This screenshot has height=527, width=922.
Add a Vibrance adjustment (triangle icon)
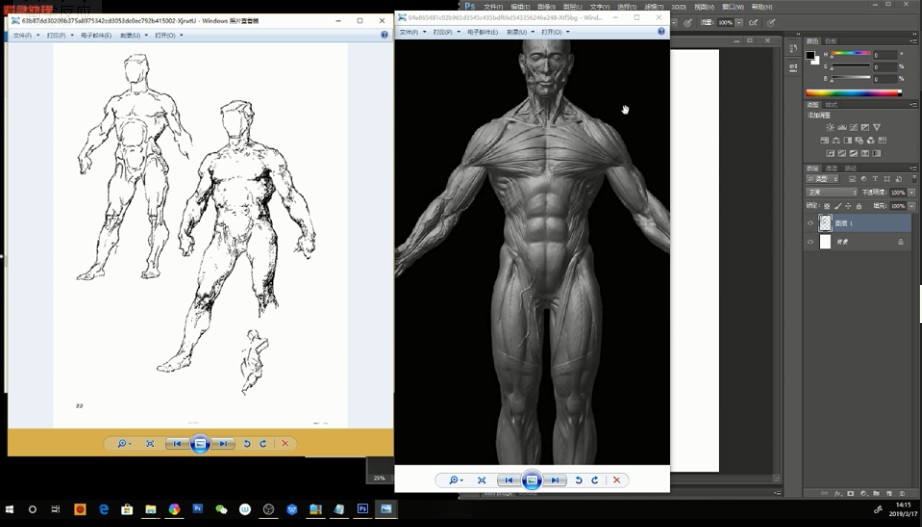(877, 127)
